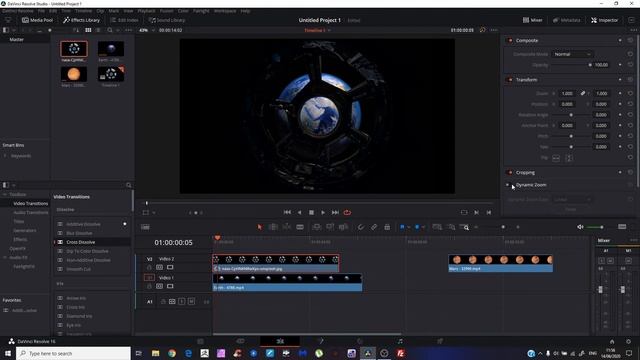Toggle linked selection chain icon
Viewport: 640px width, 360px height.
pos(374,227)
